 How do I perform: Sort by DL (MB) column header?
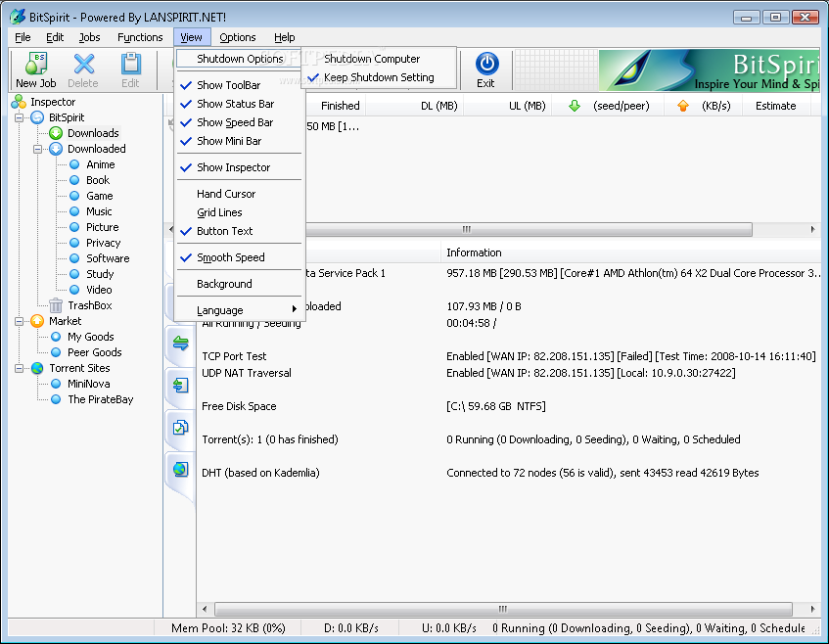(415, 106)
